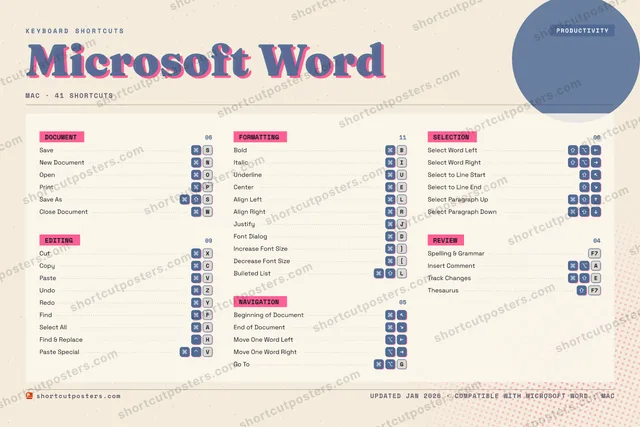Click the PRODUCTIVITY badge

point(582,31)
